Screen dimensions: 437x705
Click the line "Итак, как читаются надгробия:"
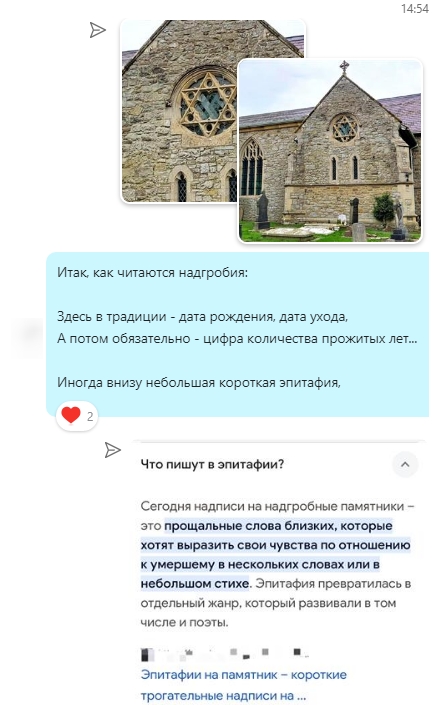(152, 272)
